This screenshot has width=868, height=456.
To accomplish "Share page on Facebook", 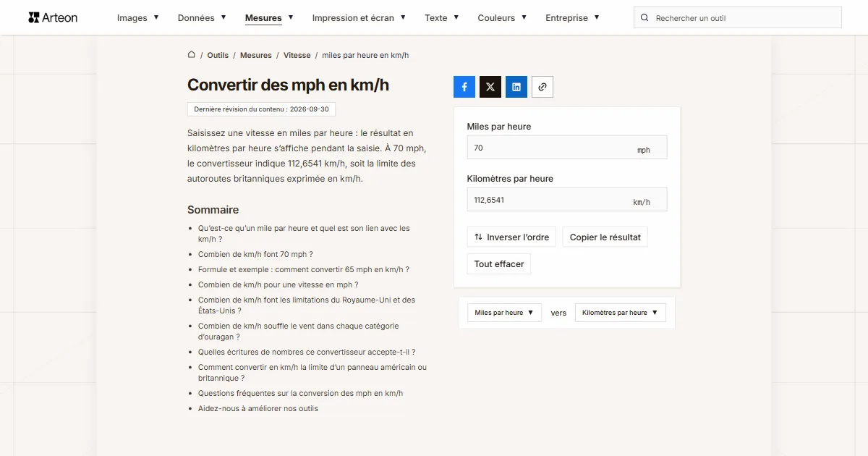I will point(464,87).
